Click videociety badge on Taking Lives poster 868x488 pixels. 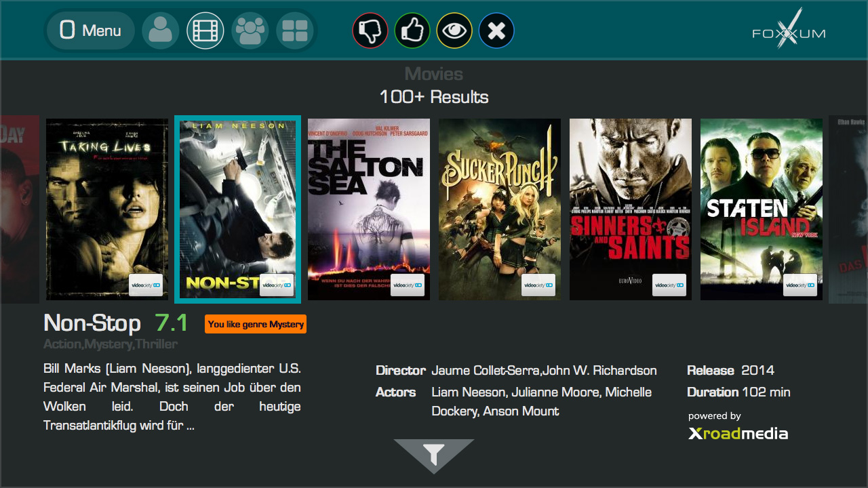point(146,285)
